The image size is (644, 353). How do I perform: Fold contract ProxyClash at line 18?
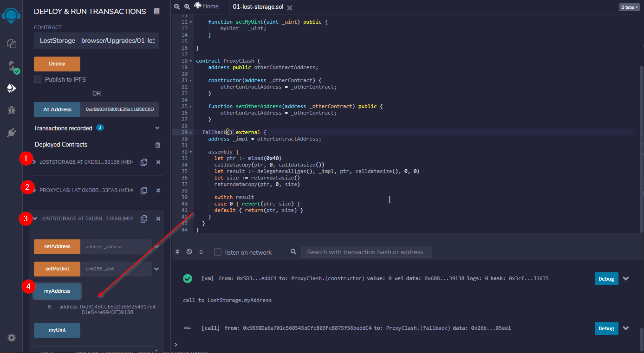coord(191,61)
